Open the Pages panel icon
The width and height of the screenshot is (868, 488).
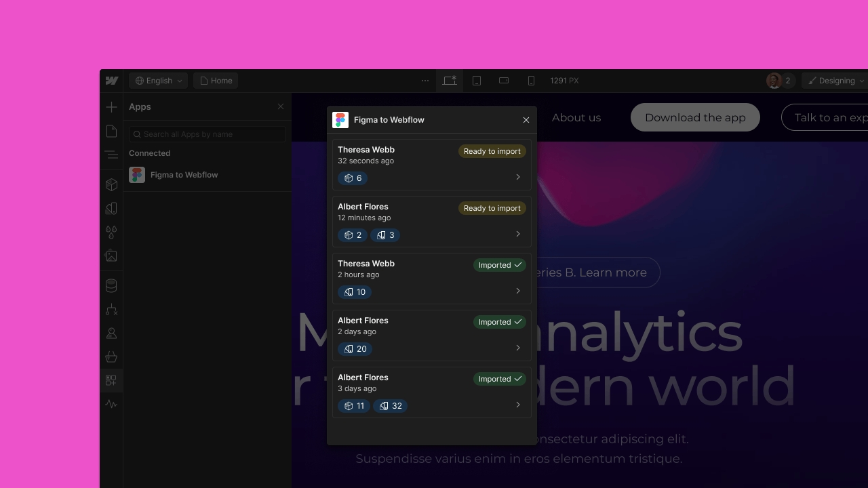coord(111,131)
